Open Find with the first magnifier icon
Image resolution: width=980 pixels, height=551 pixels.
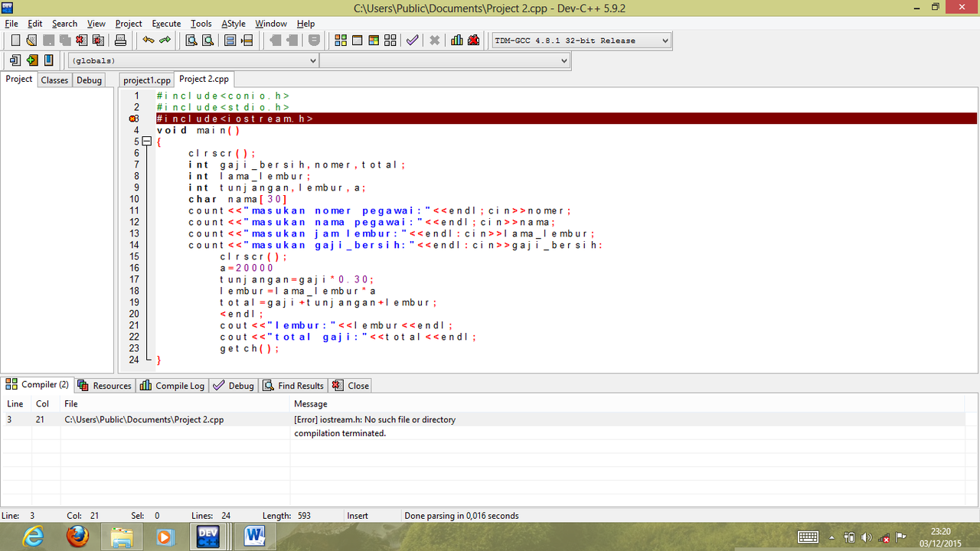[x=191, y=41]
